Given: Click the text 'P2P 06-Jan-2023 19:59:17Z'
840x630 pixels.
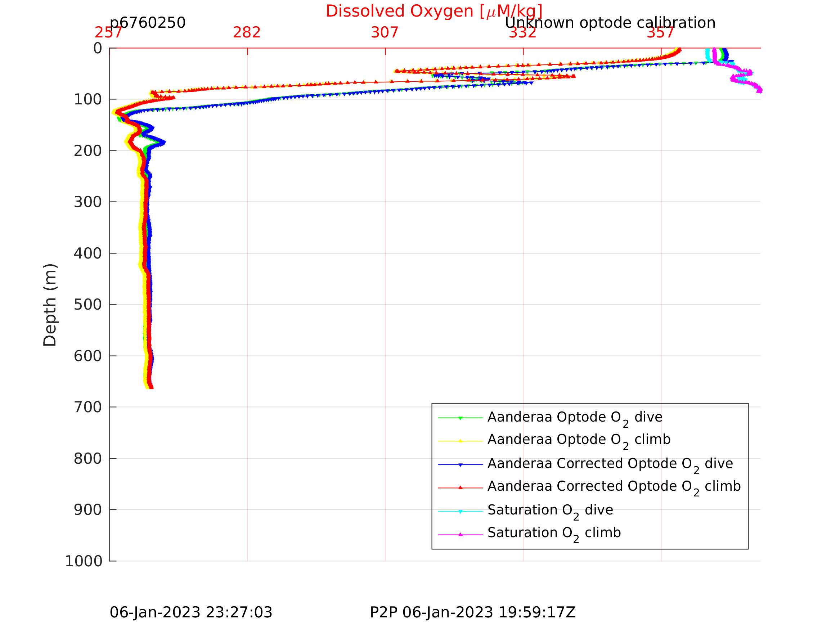Looking at the screenshot, I should tap(473, 613).
